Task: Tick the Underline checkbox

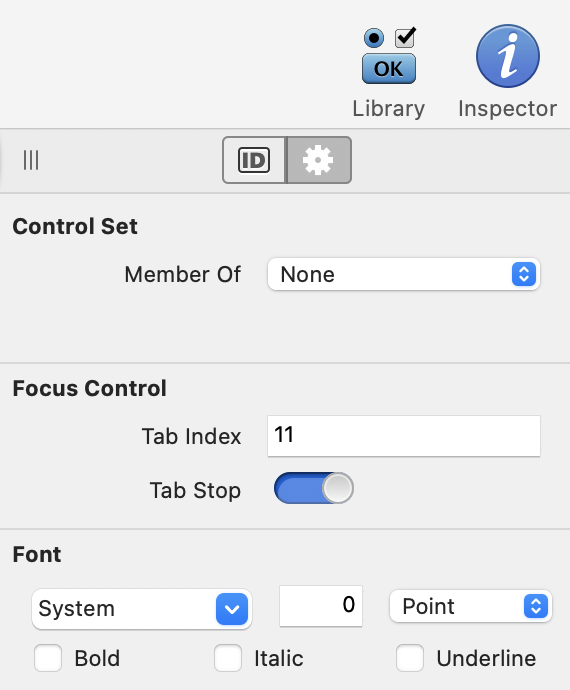Action: tap(410, 658)
